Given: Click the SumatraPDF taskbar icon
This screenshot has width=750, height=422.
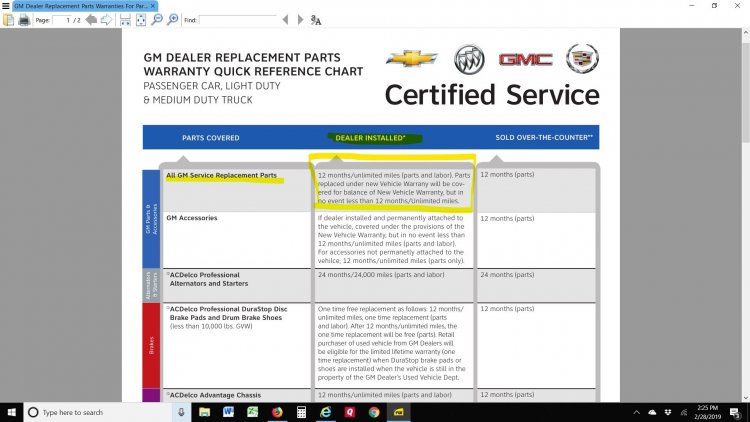Looking at the screenshot, I should 398,412.
